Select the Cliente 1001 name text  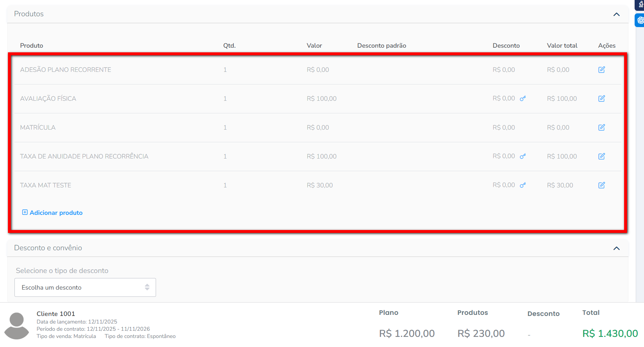pos(56,314)
